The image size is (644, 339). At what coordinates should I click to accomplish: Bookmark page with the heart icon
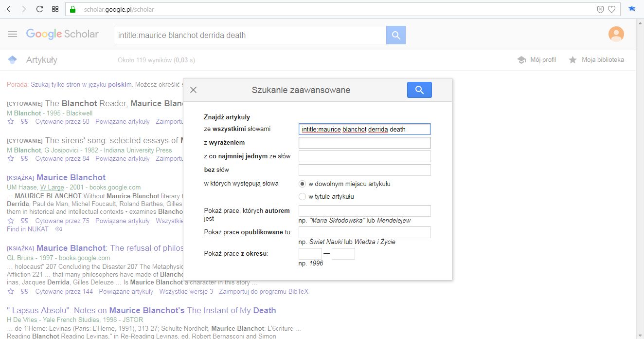[x=612, y=9]
